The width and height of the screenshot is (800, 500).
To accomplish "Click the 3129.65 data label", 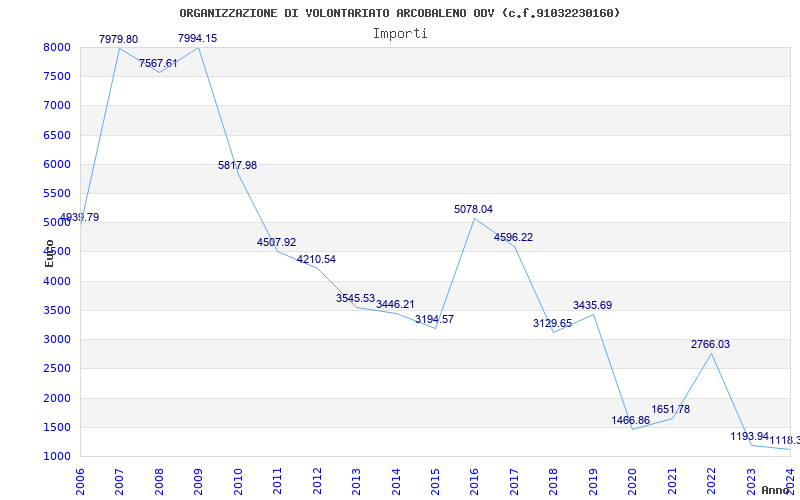I will pyautogui.click(x=553, y=323).
